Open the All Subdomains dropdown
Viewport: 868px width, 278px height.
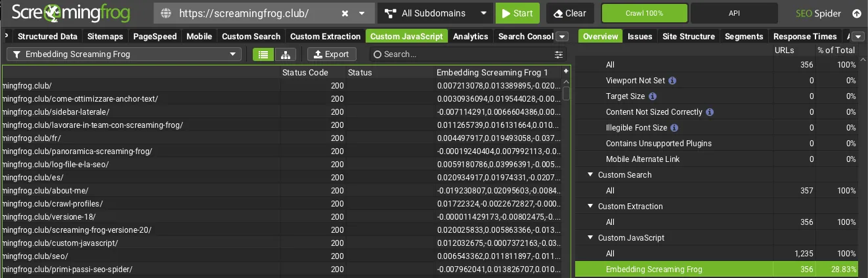(x=435, y=13)
